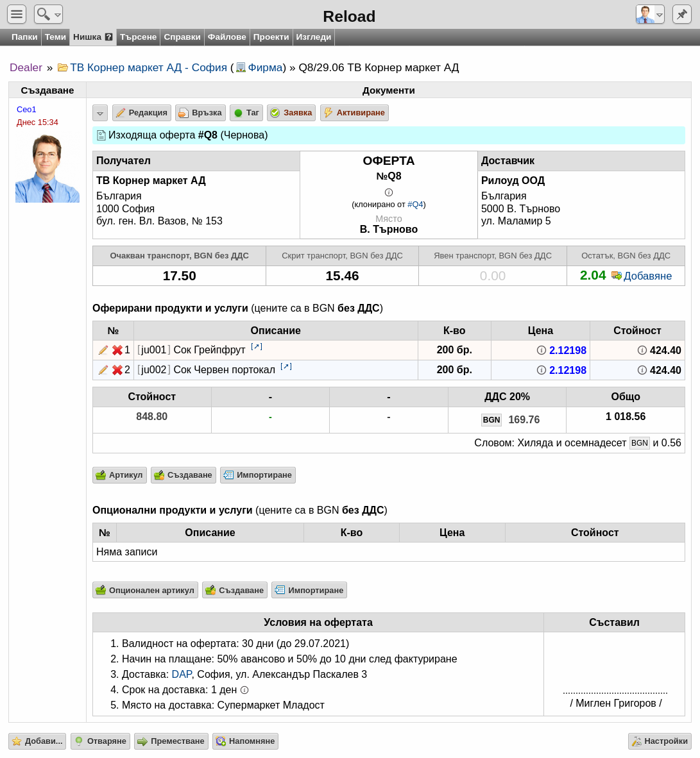Click info icon beside Срок на доставка
Viewport: 700px width, 758px height.
244,690
